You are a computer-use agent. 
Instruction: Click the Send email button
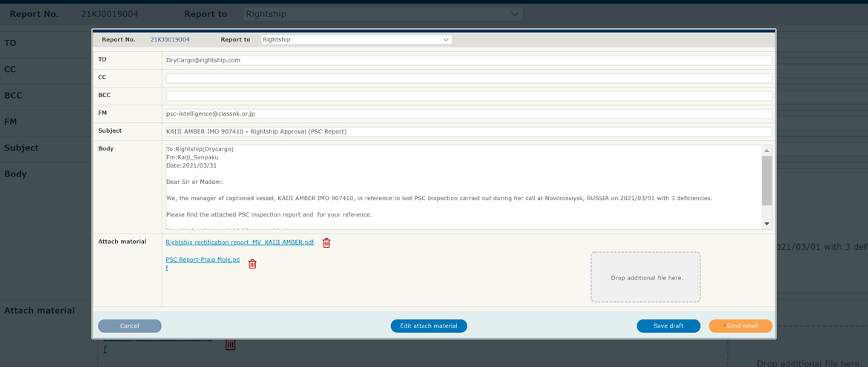(x=740, y=326)
